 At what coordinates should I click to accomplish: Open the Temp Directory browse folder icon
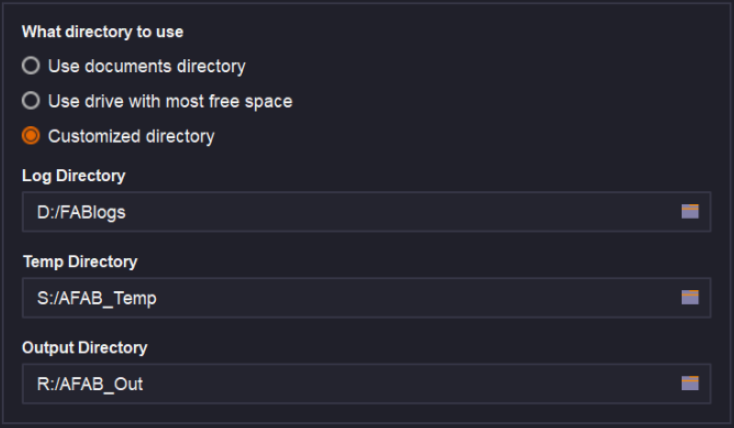pyautogui.click(x=690, y=297)
